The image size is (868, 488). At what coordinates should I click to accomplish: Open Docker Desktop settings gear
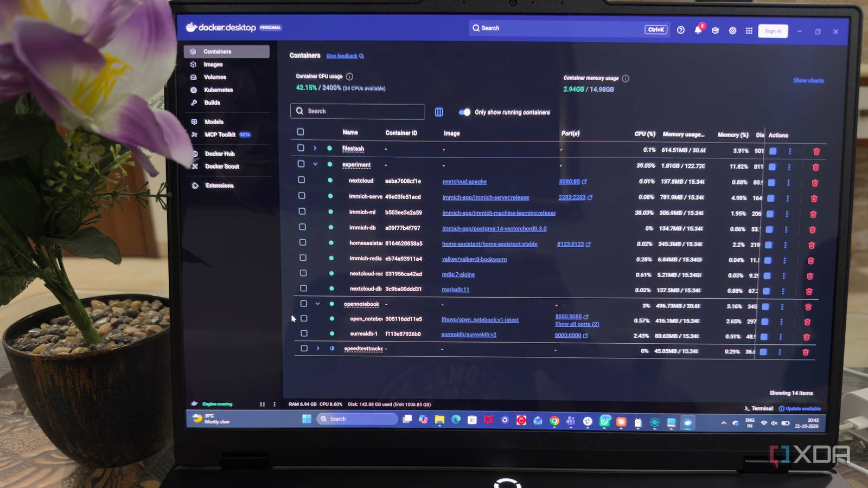pos(732,31)
